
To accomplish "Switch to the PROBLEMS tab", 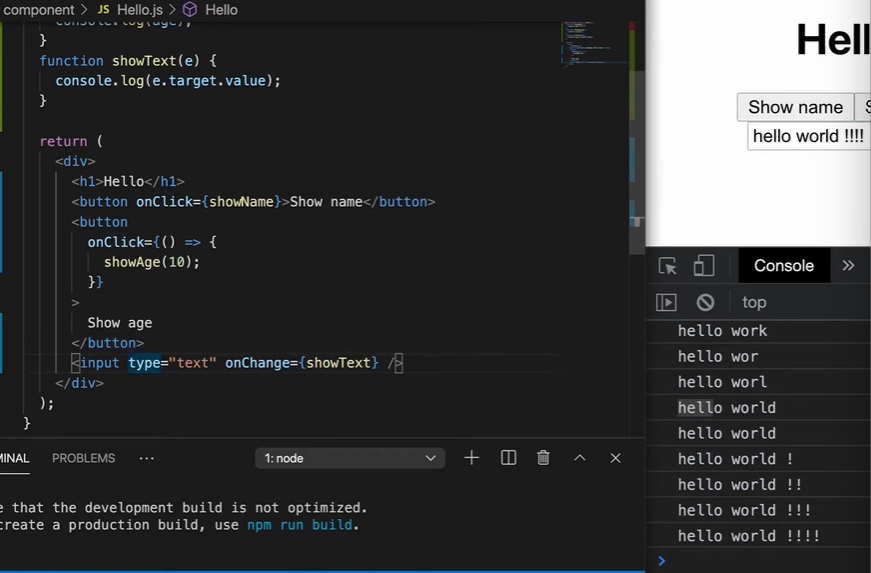I will click(x=84, y=459).
